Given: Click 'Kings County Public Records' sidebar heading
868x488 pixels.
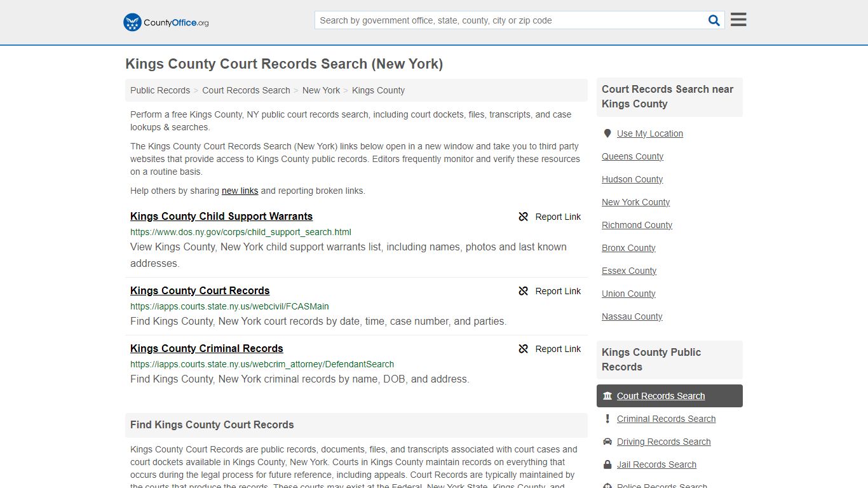Looking at the screenshot, I should [x=651, y=360].
